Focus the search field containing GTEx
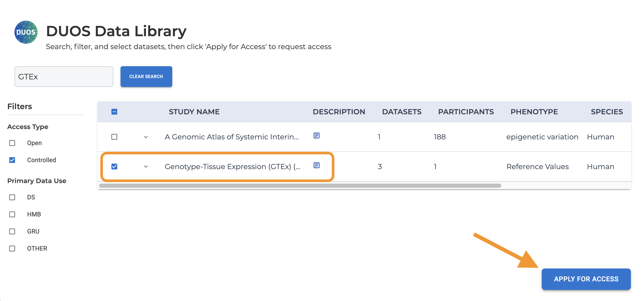The image size is (644, 301). (64, 77)
